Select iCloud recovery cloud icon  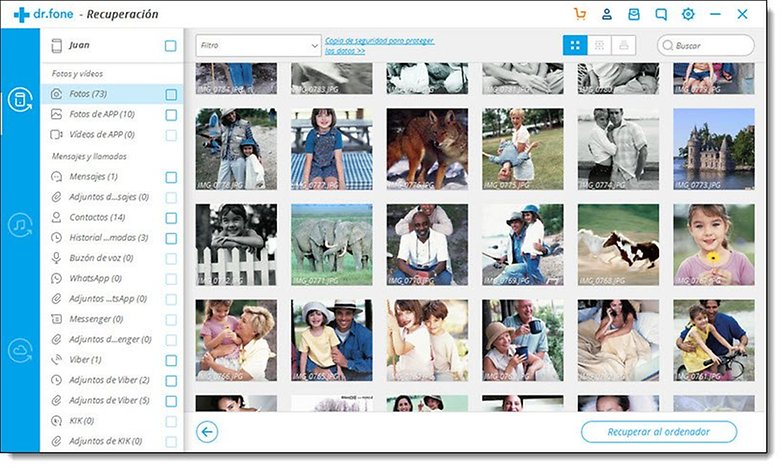click(20, 351)
